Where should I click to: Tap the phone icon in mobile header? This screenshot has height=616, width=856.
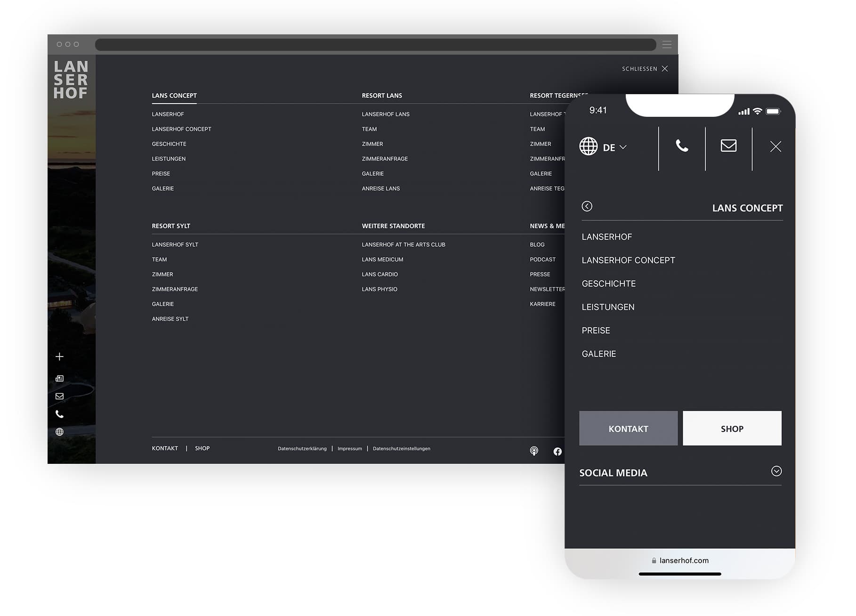click(x=682, y=146)
